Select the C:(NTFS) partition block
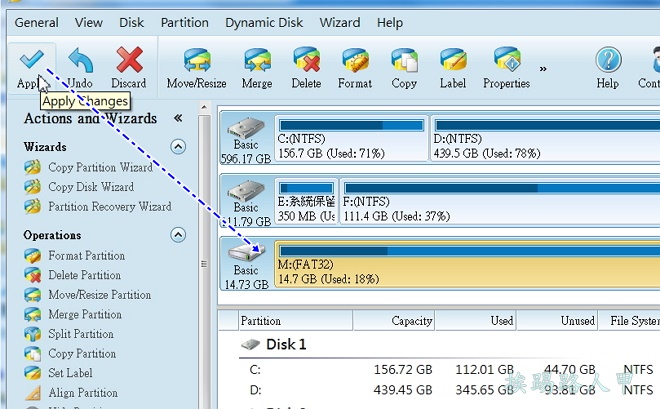The width and height of the screenshot is (660, 409). [x=351, y=138]
